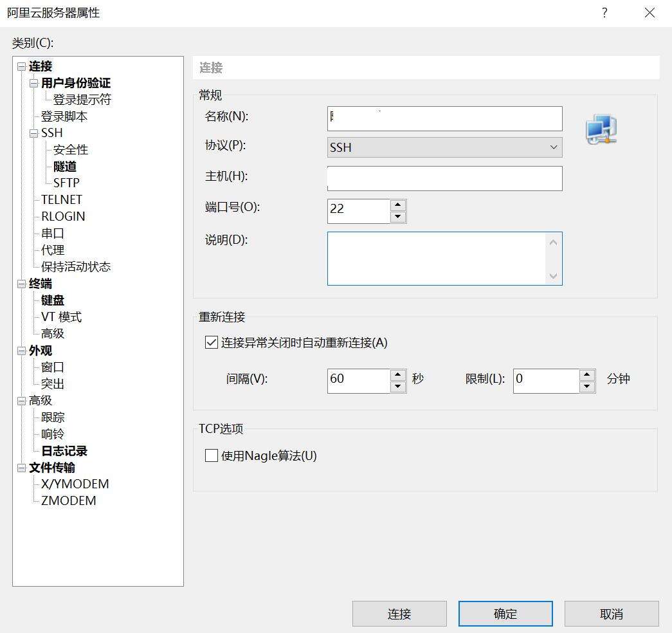
Task: Collapse the 文件传输 tree node
Action: 21,468
